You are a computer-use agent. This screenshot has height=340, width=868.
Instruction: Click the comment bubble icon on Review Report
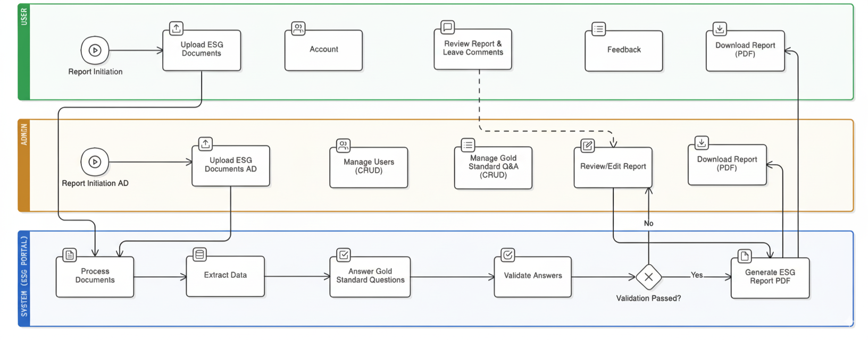[447, 27]
